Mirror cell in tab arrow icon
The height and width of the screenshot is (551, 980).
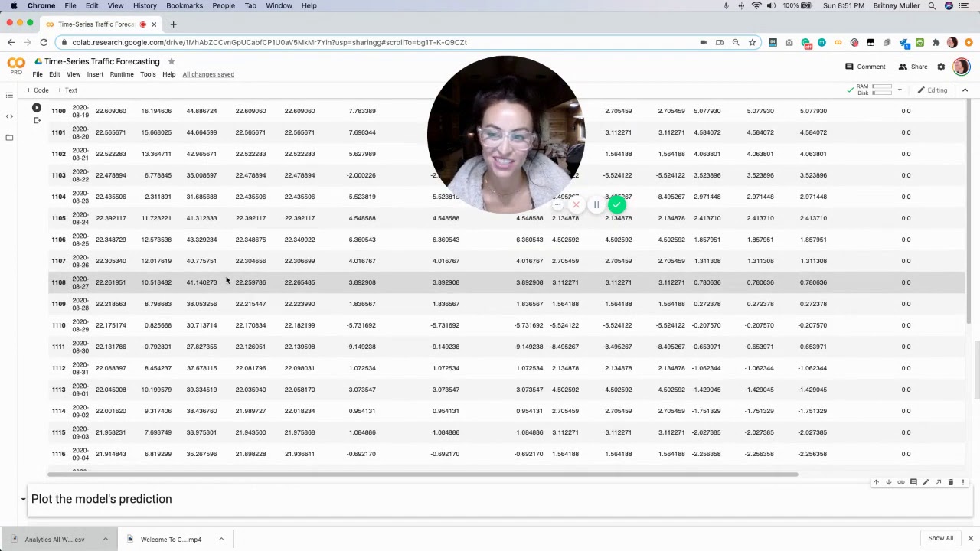click(938, 482)
